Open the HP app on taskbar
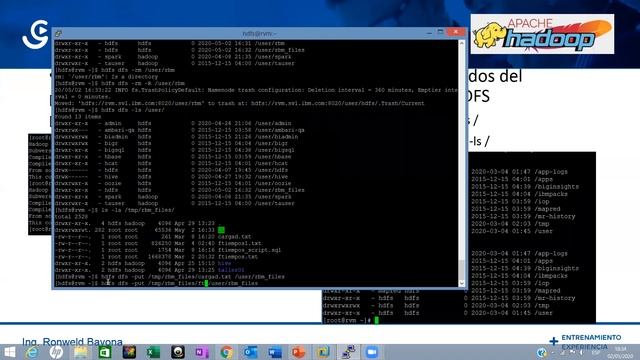 (x=56, y=352)
